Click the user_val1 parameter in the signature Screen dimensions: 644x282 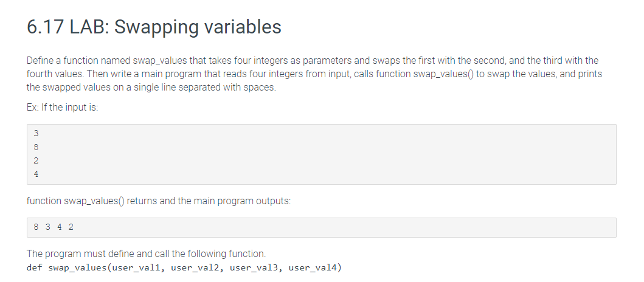137,268
